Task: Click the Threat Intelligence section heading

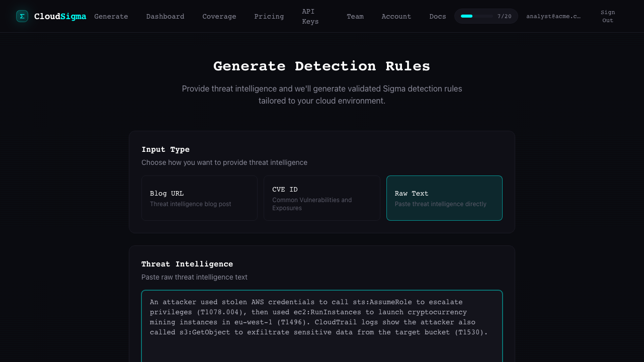Action: coord(187,264)
